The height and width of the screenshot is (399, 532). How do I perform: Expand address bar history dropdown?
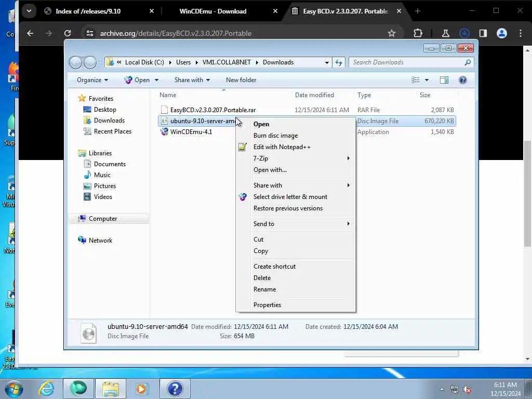(327, 63)
